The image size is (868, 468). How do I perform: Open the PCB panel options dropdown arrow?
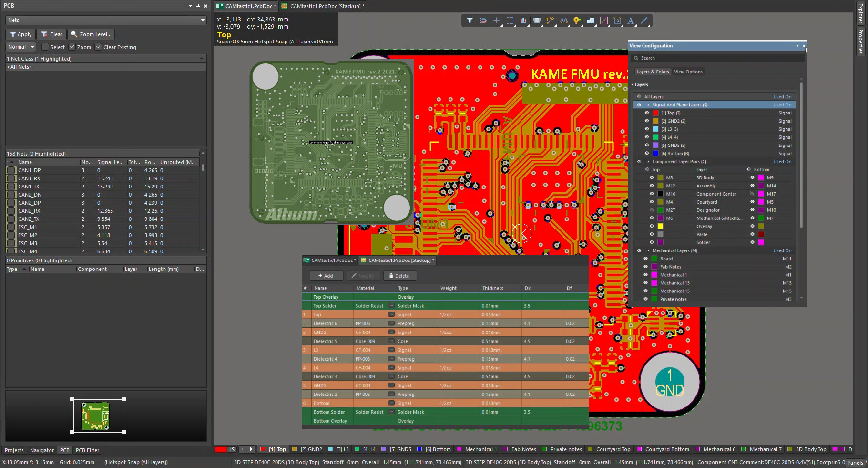click(190, 6)
